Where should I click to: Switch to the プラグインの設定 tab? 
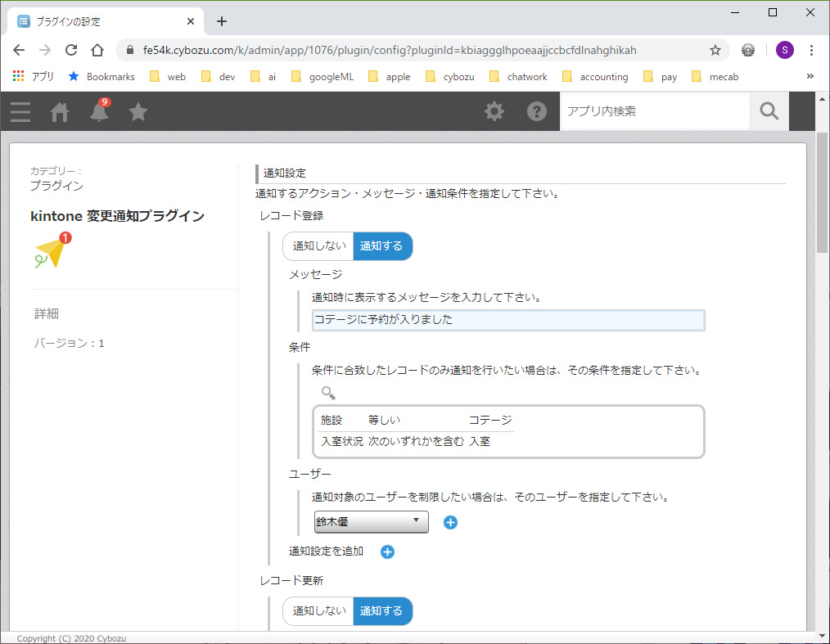point(106,22)
